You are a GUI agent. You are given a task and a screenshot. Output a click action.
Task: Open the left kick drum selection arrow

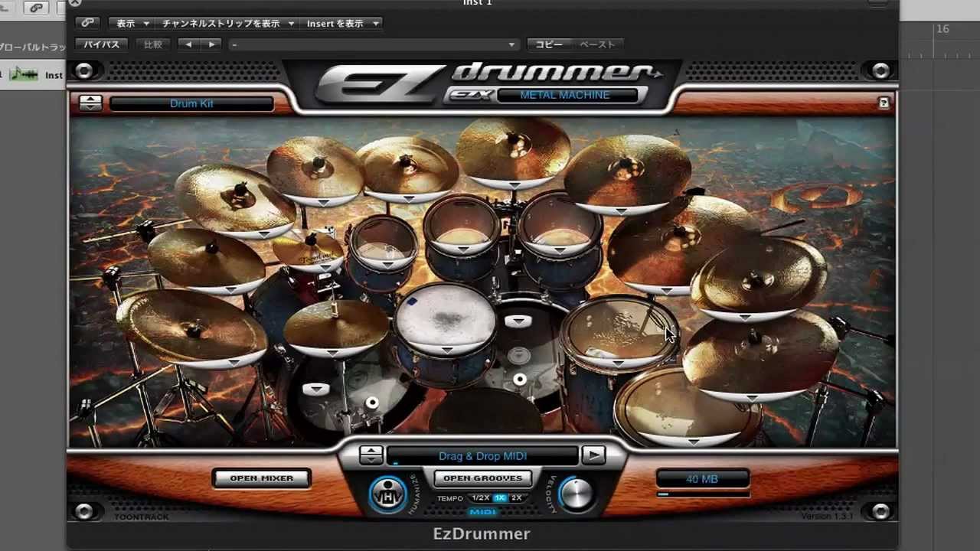(315, 390)
